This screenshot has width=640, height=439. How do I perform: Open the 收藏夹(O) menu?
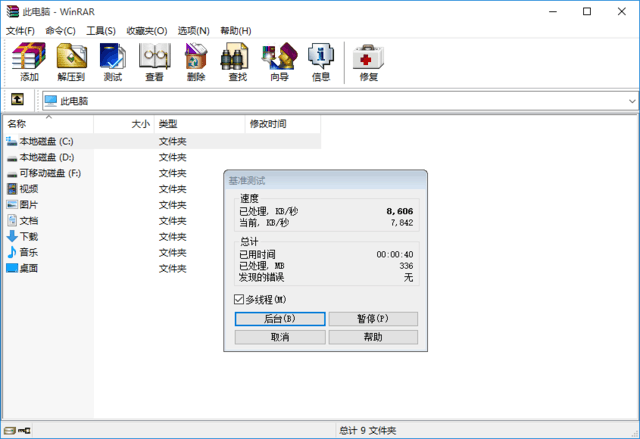tap(147, 31)
